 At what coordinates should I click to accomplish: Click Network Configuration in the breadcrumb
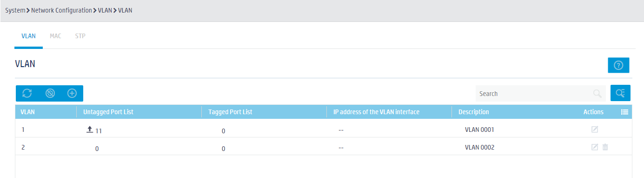61,10
